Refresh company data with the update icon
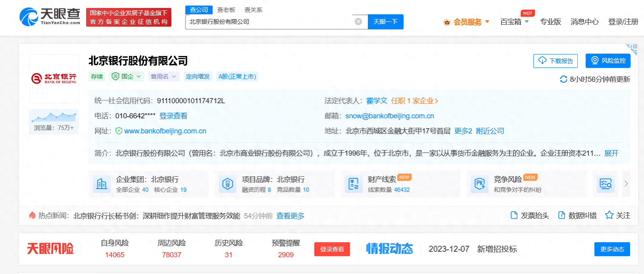The image size is (644, 274). click(x=563, y=79)
